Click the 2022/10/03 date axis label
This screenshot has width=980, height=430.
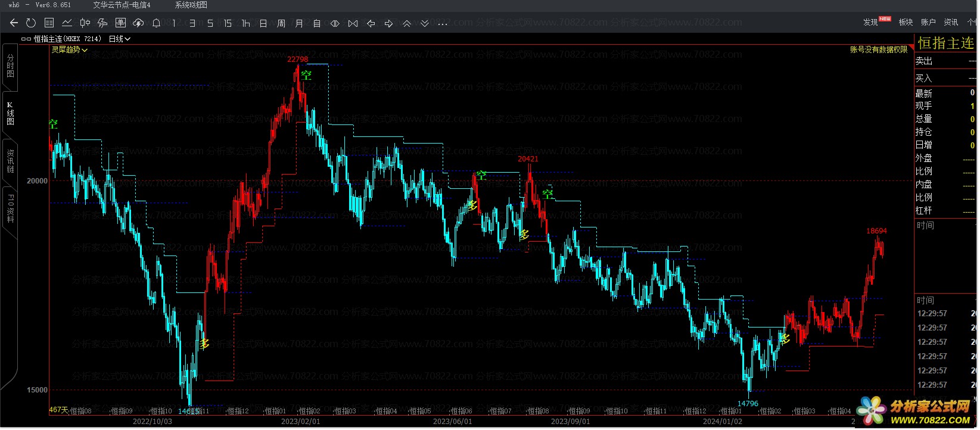[153, 422]
